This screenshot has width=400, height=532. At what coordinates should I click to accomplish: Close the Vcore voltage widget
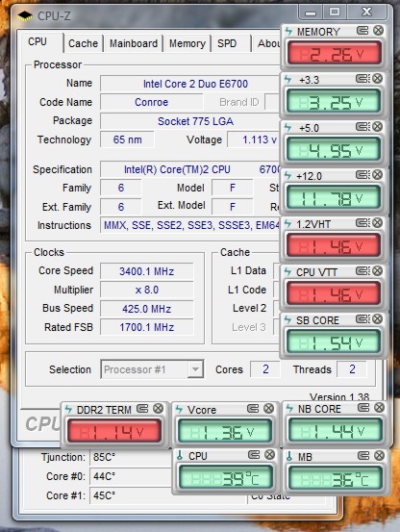coord(269,409)
